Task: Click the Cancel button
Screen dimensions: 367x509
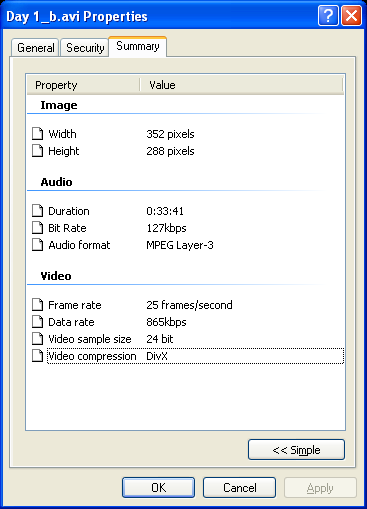Action: [239, 488]
